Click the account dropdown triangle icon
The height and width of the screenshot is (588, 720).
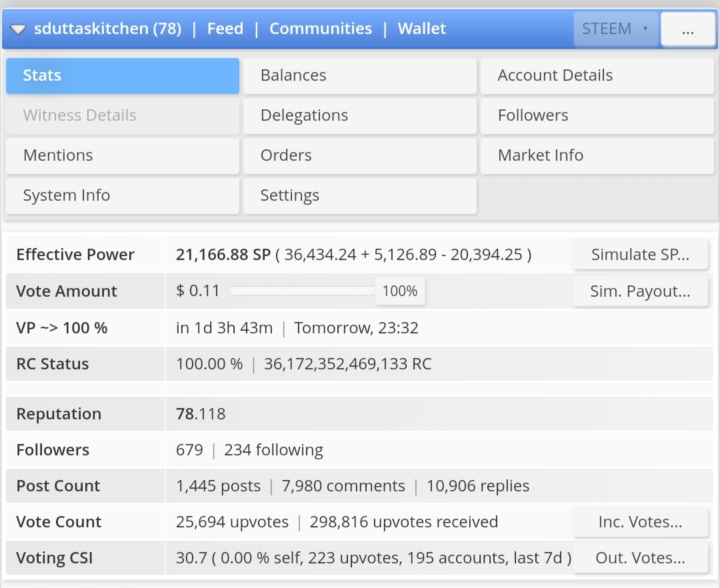tap(19, 29)
